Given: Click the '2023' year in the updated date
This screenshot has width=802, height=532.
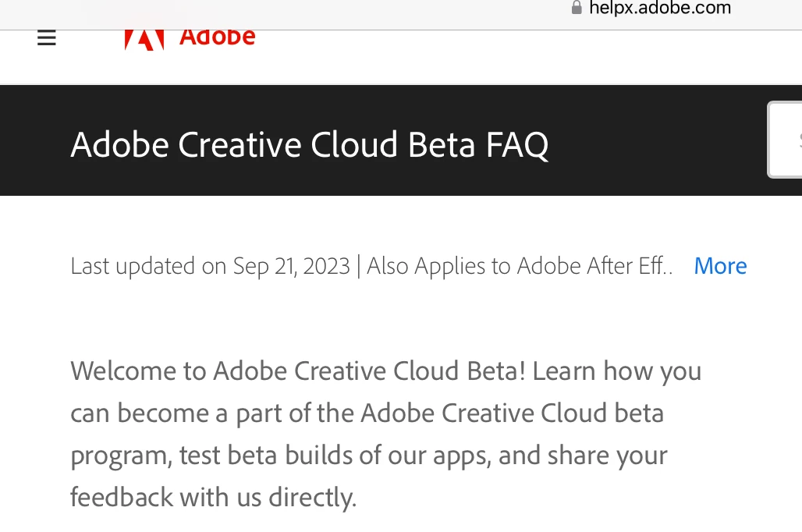Looking at the screenshot, I should click(325, 266).
